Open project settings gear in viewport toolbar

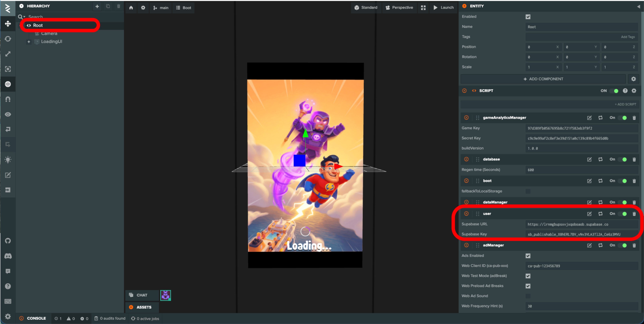[x=143, y=8]
